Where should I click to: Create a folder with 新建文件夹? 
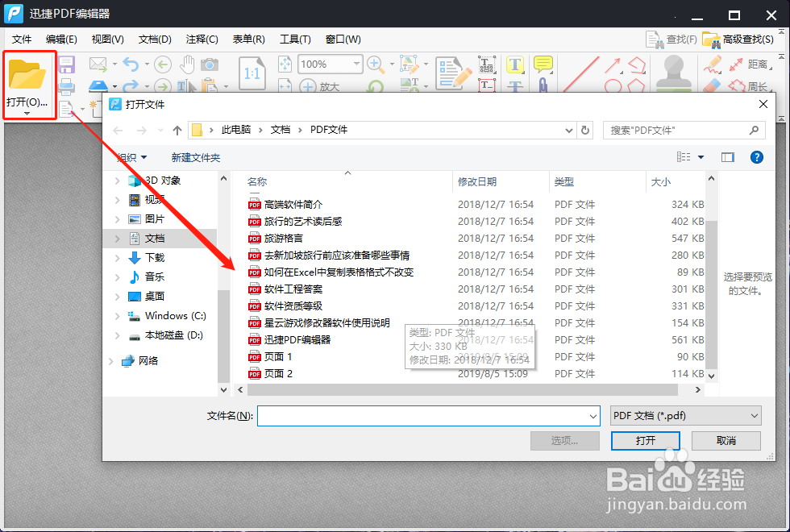(x=197, y=156)
